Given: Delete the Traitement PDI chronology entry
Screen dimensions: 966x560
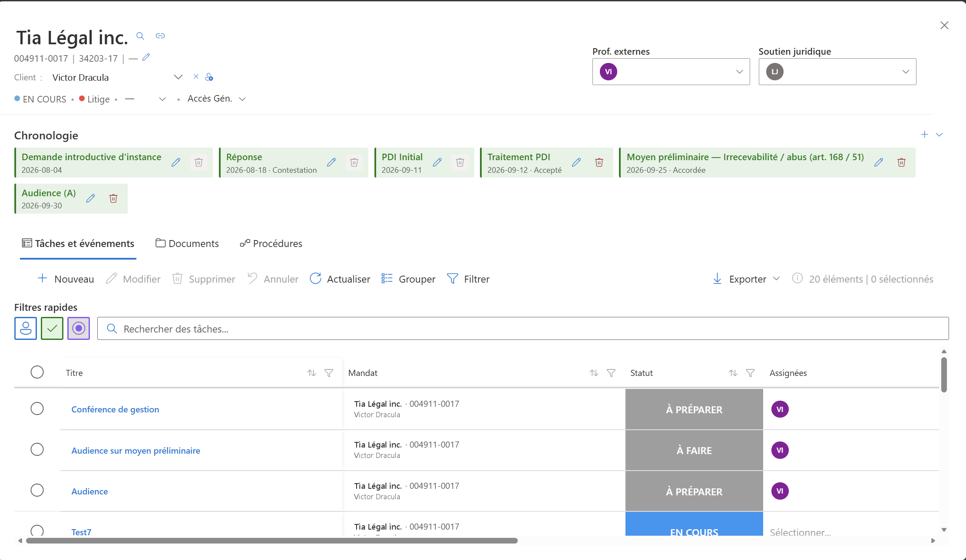Looking at the screenshot, I should [599, 162].
